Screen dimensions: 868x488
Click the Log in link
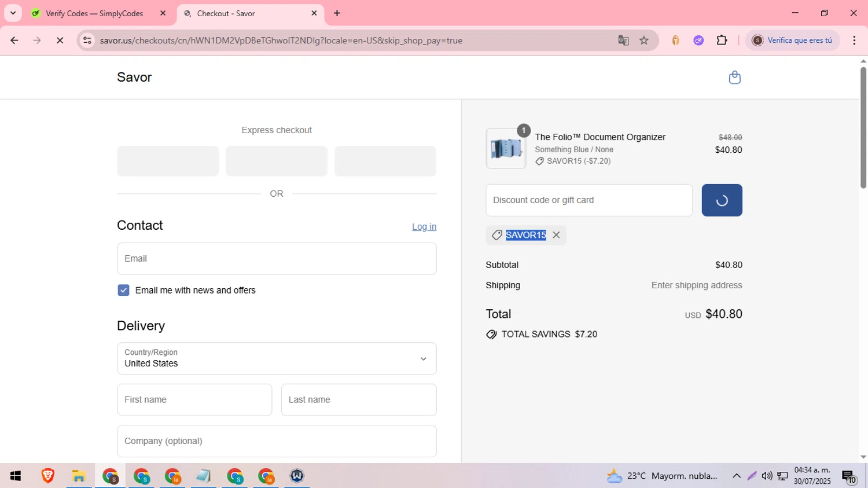click(x=424, y=227)
